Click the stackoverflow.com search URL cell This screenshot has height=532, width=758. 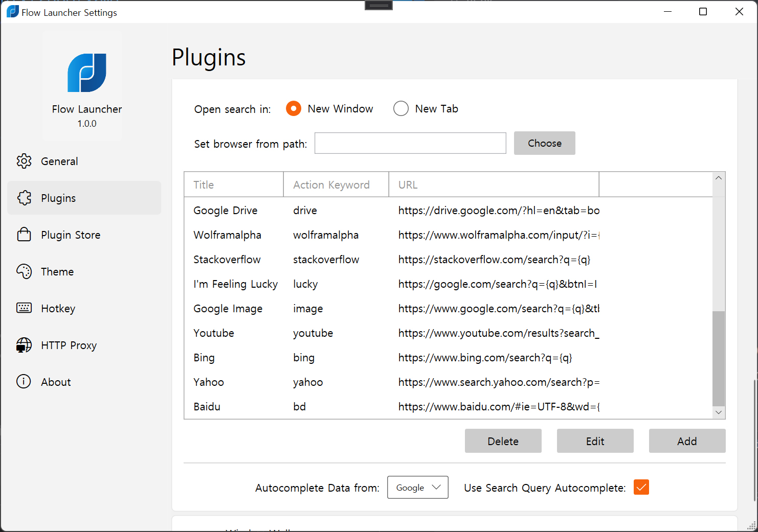click(494, 259)
